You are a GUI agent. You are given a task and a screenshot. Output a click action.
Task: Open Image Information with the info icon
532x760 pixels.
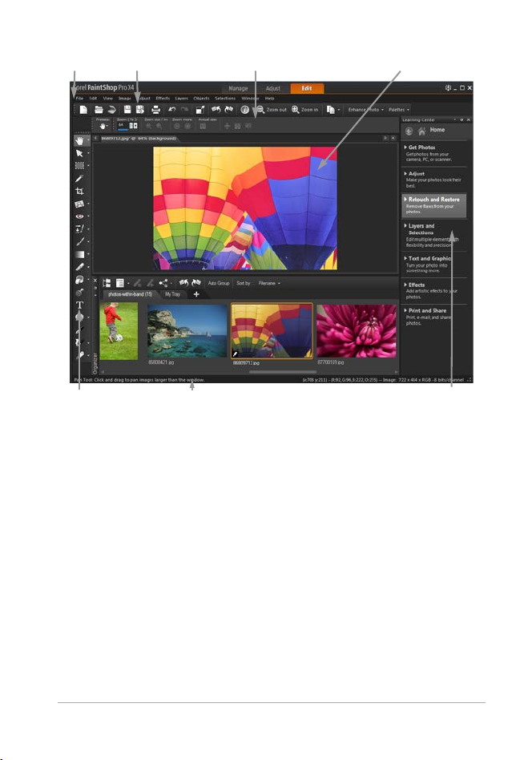(x=244, y=110)
